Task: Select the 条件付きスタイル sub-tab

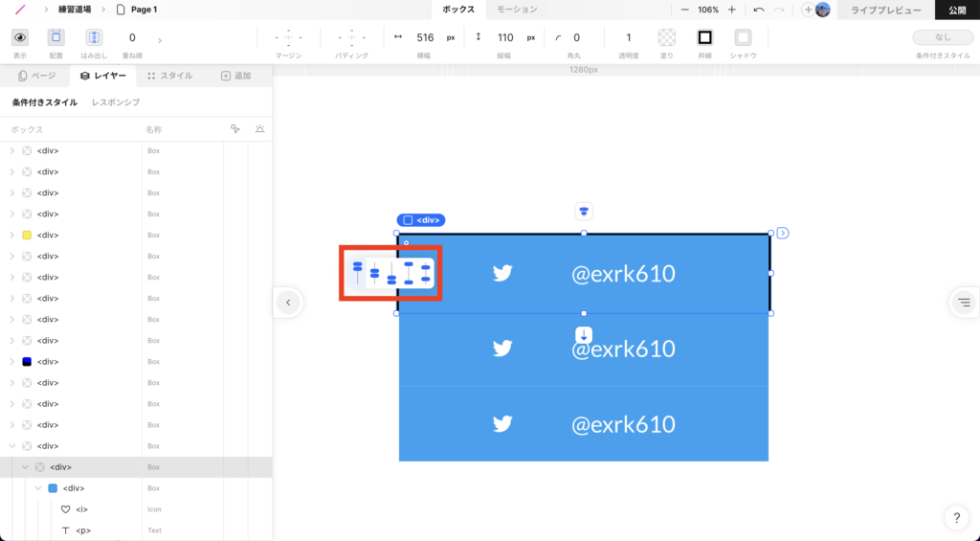Action: click(45, 101)
